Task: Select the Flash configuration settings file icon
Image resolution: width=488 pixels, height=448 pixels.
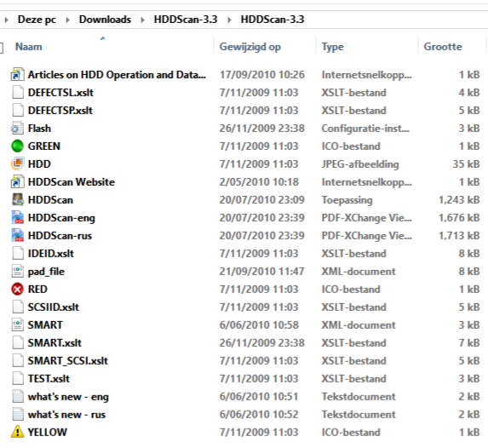Action: [x=17, y=129]
